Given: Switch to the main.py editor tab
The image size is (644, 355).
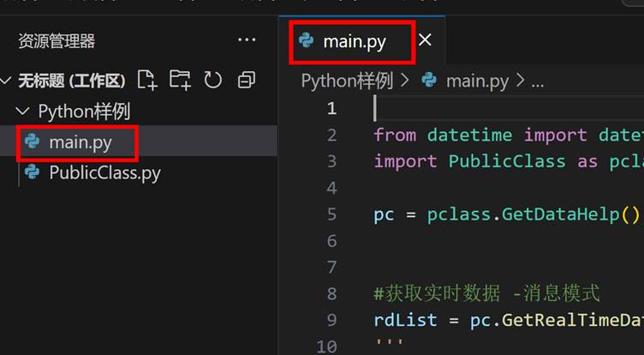Looking at the screenshot, I should coord(354,41).
